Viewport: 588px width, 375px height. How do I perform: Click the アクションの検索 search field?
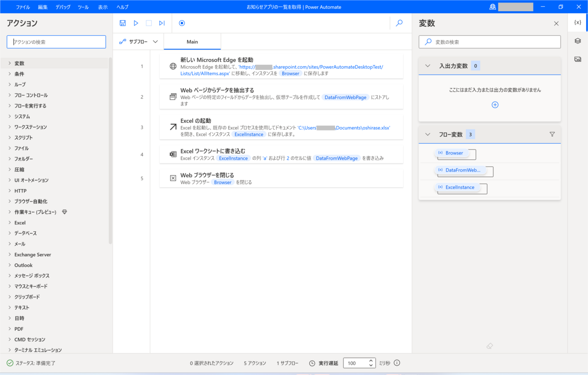(x=56, y=42)
